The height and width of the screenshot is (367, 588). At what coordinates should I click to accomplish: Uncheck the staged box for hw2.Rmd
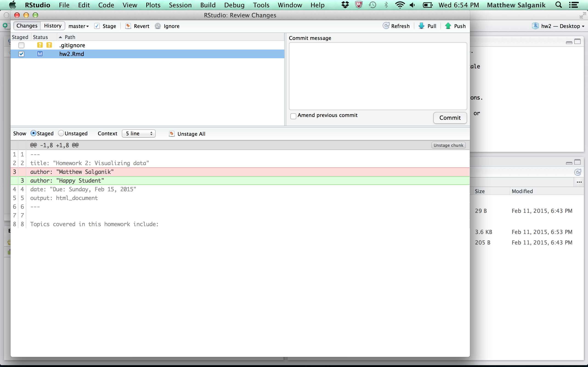[21, 54]
